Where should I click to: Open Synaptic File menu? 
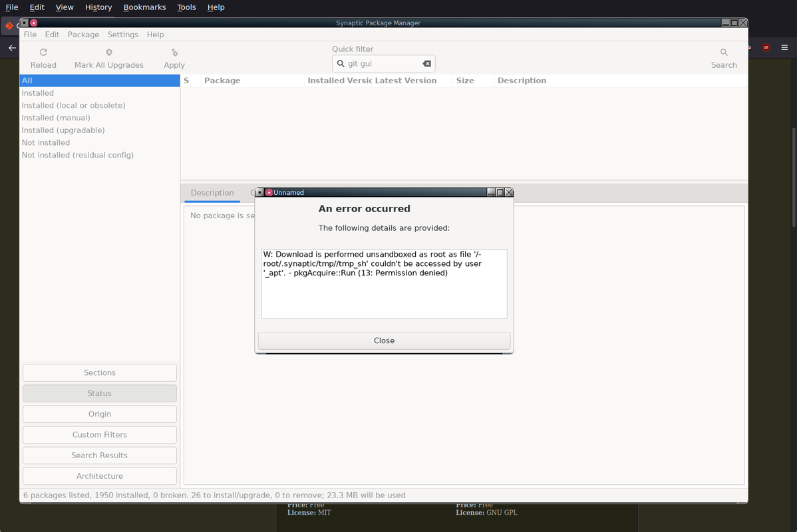(30, 35)
